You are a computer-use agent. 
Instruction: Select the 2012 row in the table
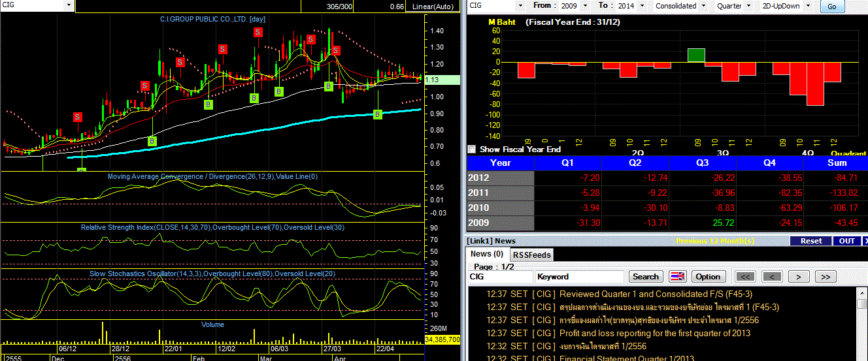click(667, 178)
